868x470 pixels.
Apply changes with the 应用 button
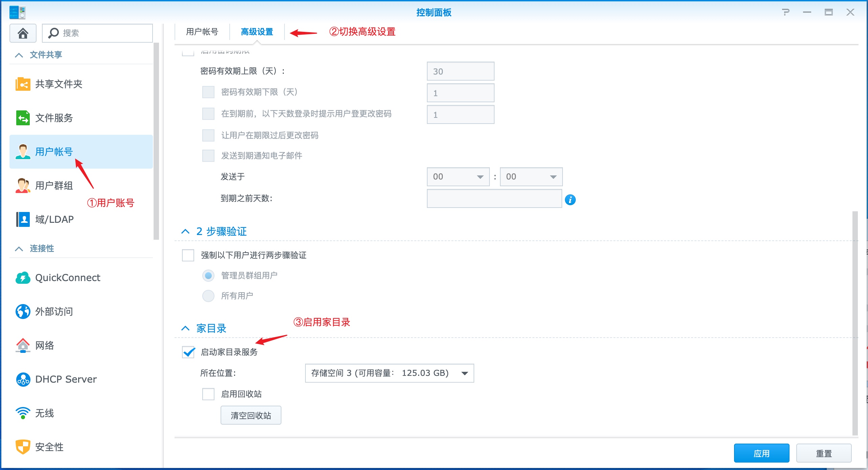pos(761,453)
